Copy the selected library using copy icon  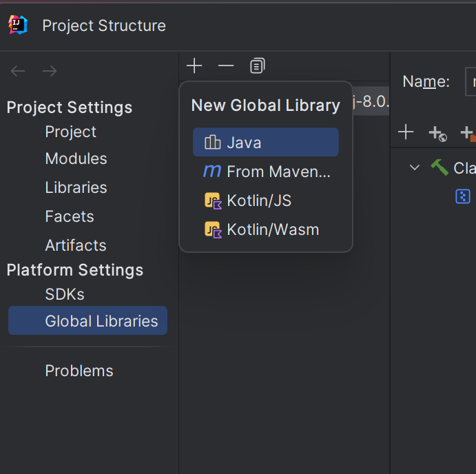(258, 66)
